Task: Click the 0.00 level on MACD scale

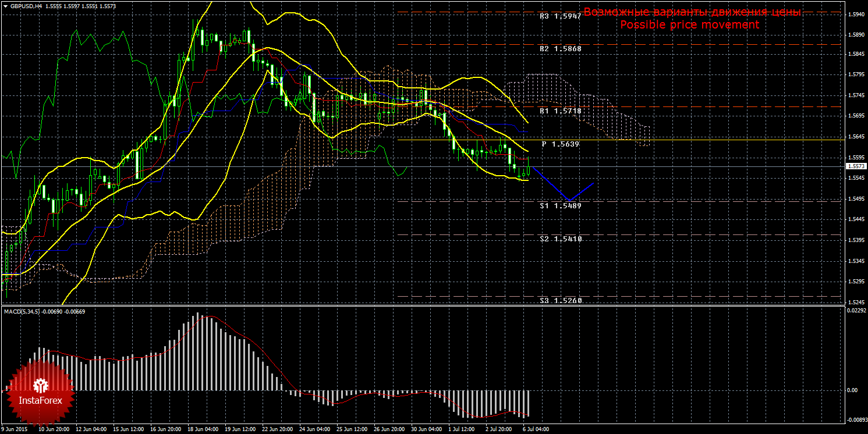Action: [852, 390]
